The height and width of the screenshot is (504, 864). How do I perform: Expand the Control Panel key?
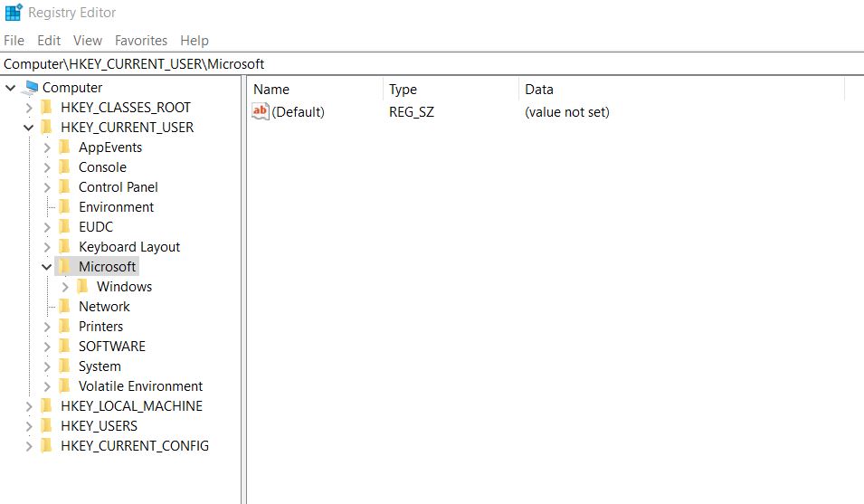[x=47, y=187]
